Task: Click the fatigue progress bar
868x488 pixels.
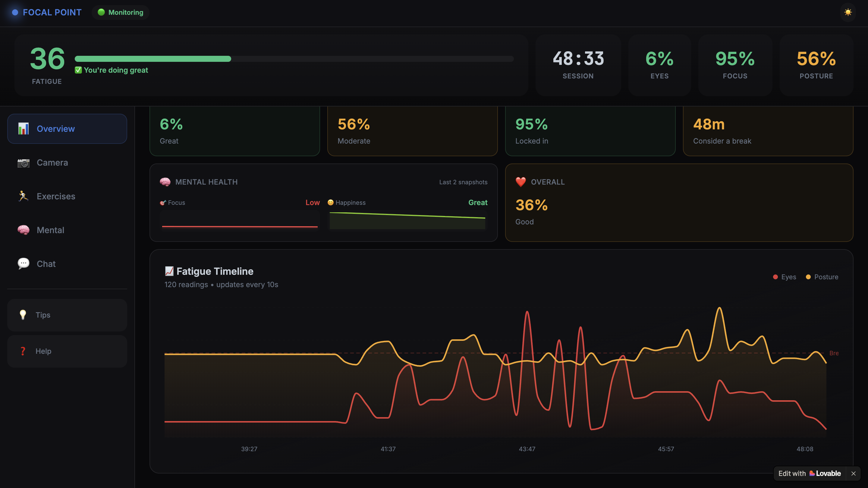Action: tap(294, 59)
